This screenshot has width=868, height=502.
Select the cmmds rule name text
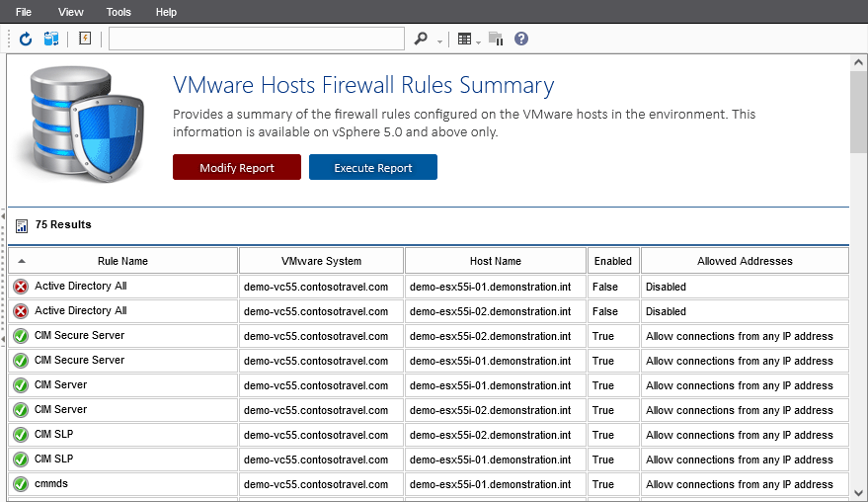tap(51, 483)
